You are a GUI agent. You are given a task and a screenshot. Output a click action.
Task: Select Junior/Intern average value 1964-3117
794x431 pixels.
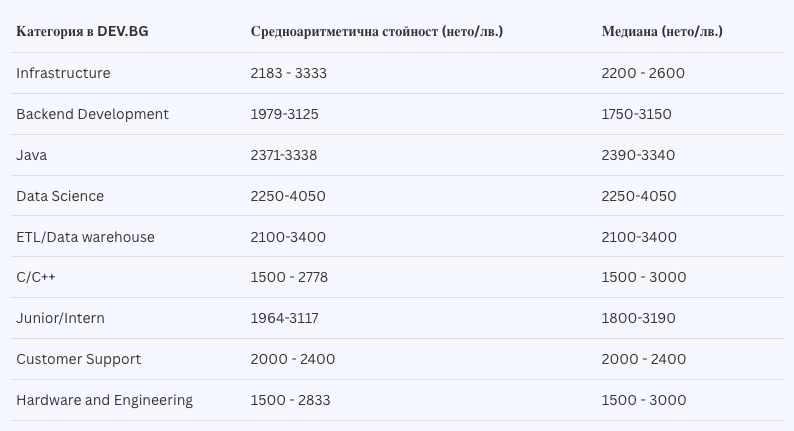pos(283,318)
